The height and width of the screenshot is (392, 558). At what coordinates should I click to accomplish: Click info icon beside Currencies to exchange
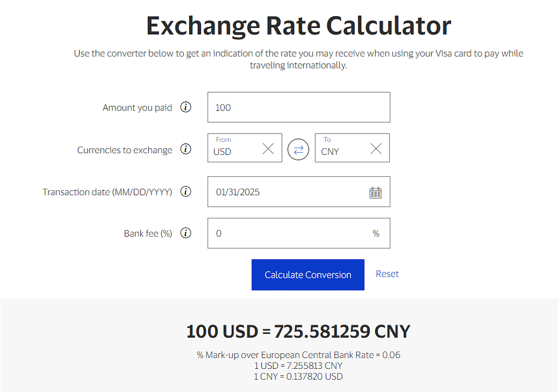point(185,149)
